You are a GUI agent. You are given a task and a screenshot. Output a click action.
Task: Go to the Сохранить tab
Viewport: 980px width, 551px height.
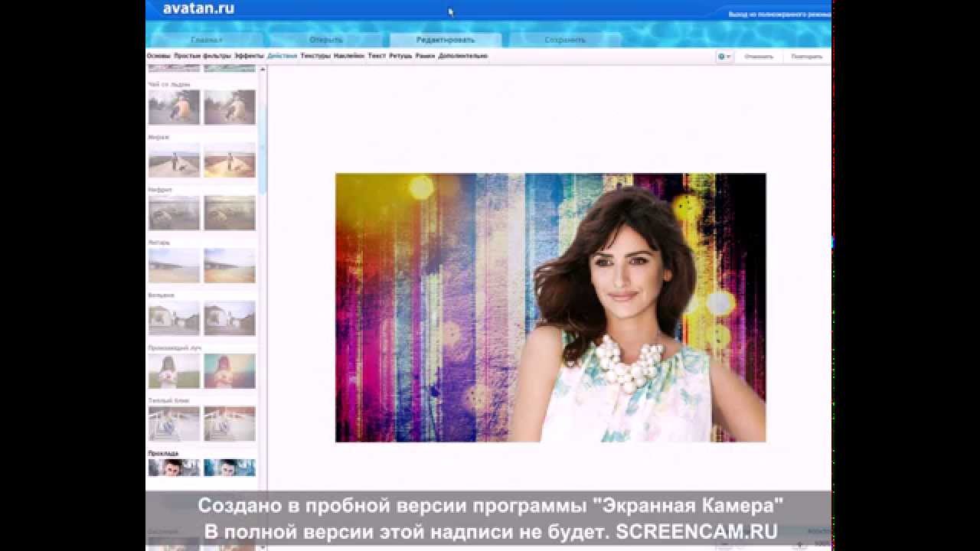pyautogui.click(x=565, y=40)
